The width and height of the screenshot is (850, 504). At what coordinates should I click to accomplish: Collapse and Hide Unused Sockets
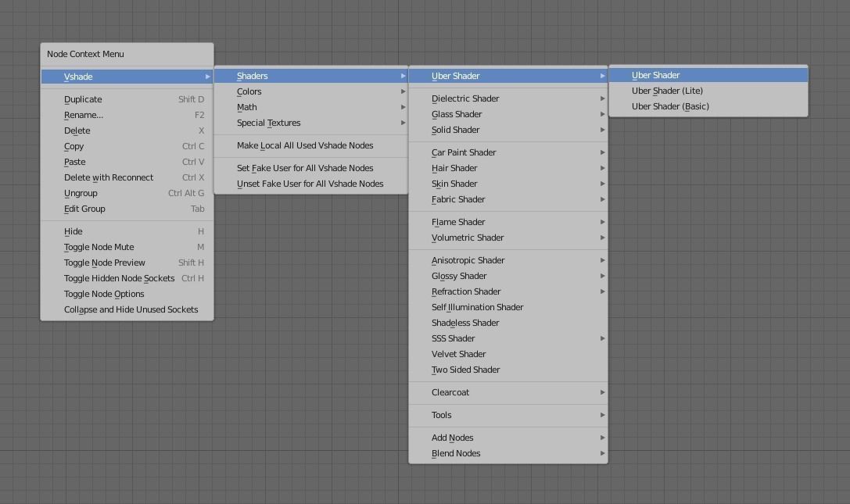[x=131, y=309]
